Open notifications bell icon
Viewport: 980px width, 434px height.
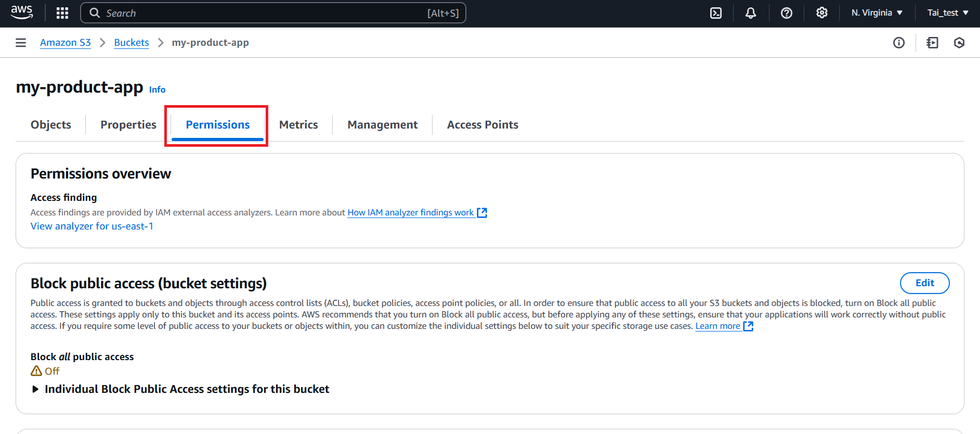(751, 13)
